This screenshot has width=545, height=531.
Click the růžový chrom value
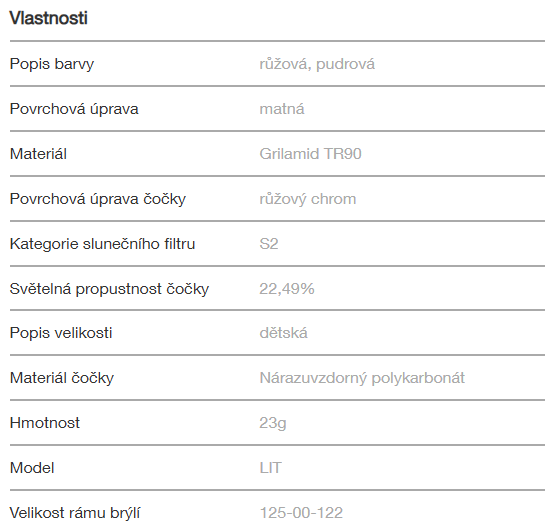click(308, 199)
